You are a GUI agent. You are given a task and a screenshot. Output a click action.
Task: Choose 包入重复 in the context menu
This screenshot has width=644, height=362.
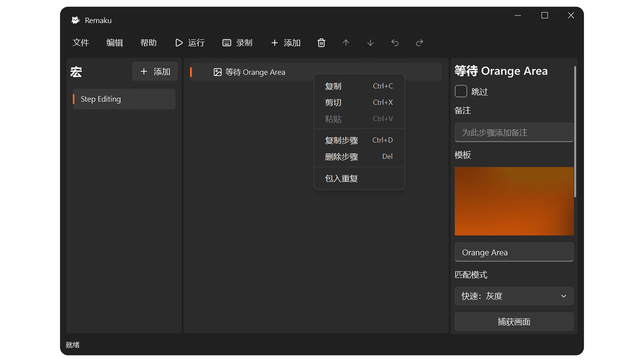coord(359,178)
